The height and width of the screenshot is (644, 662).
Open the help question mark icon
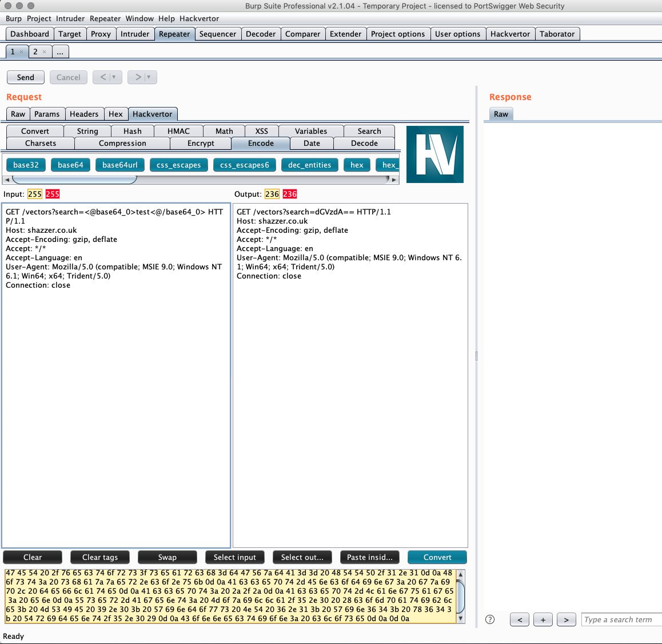pos(490,619)
